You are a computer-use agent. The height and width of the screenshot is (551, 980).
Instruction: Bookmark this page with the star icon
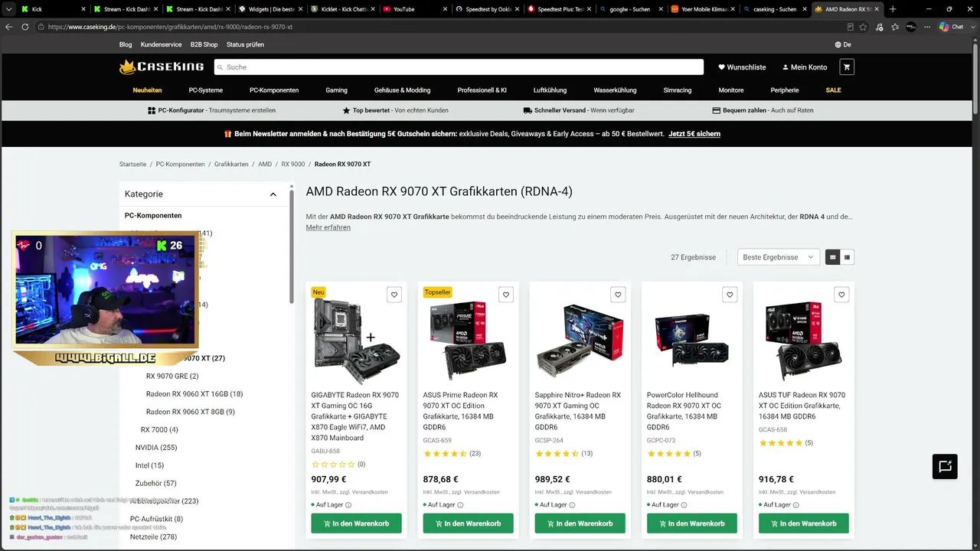863,27
